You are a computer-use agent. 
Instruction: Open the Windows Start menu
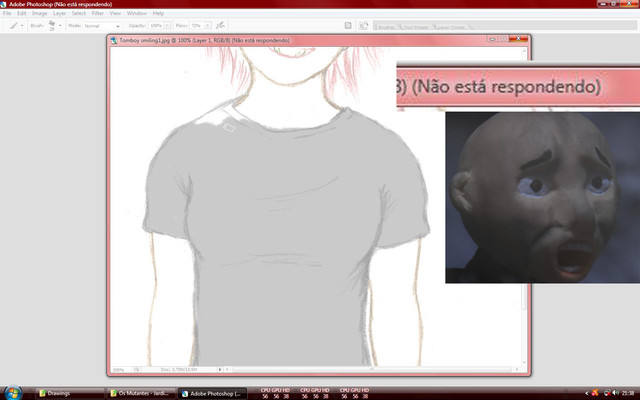pos(13,393)
